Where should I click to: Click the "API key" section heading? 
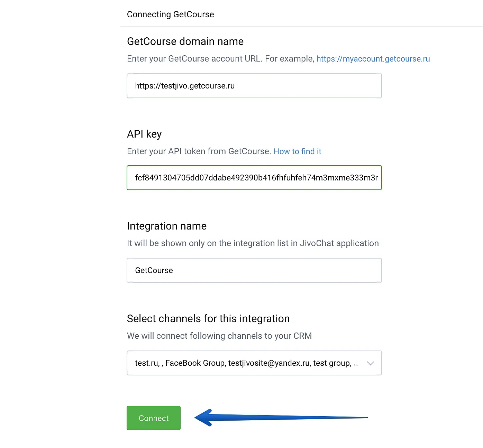coord(144,134)
